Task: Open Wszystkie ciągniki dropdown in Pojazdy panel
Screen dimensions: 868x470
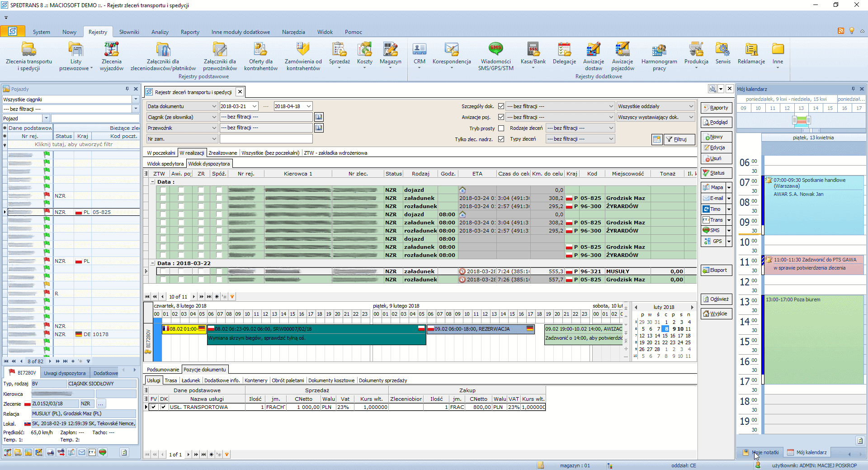Action: coord(135,99)
